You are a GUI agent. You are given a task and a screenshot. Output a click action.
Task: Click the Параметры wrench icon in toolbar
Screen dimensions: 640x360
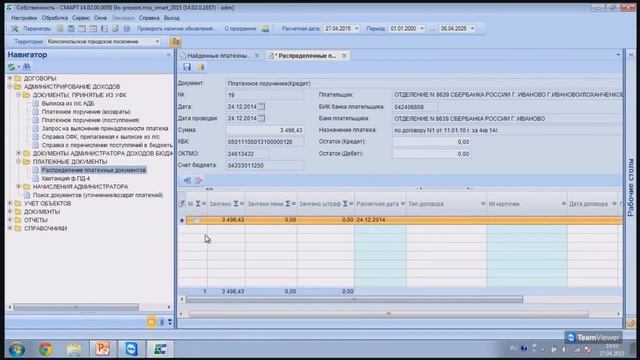click(x=15, y=29)
